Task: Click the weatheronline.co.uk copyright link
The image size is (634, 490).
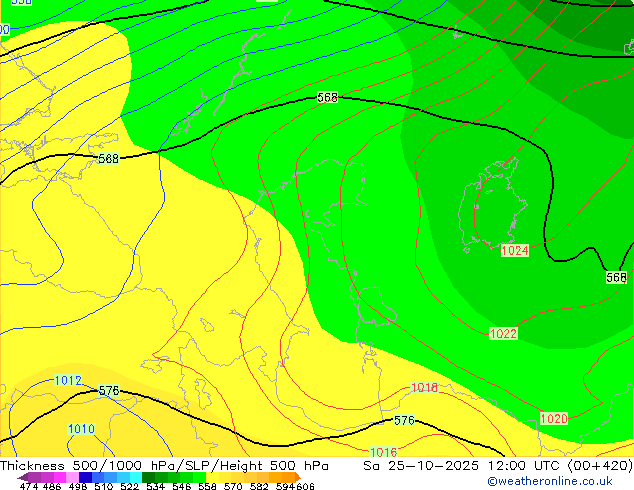Action: pyautogui.click(x=550, y=481)
